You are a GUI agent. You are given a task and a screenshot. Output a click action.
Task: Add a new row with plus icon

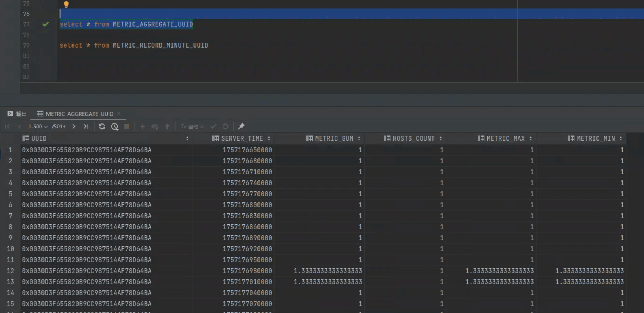142,127
